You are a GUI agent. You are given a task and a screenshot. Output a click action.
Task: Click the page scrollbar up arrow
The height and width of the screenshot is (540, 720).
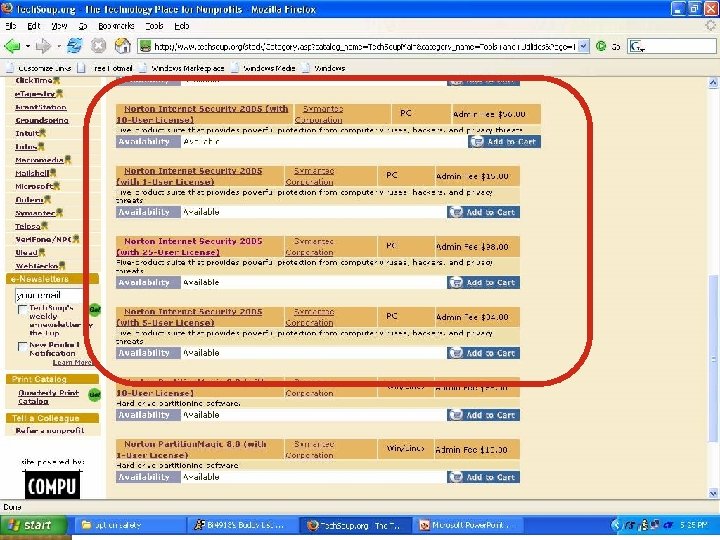pyautogui.click(x=713, y=83)
